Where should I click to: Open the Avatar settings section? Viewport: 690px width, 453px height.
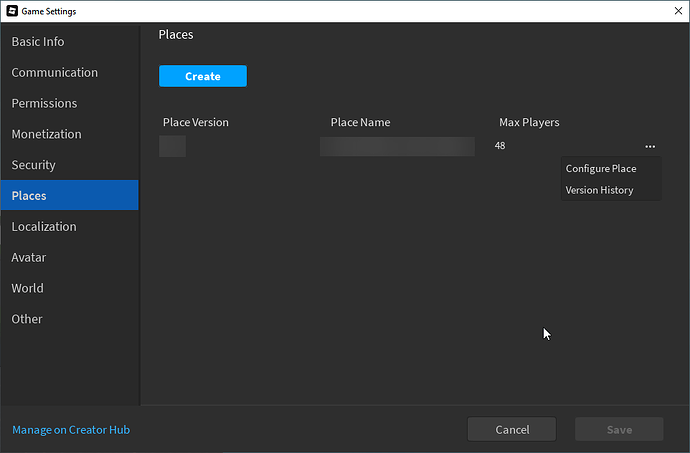click(x=29, y=257)
